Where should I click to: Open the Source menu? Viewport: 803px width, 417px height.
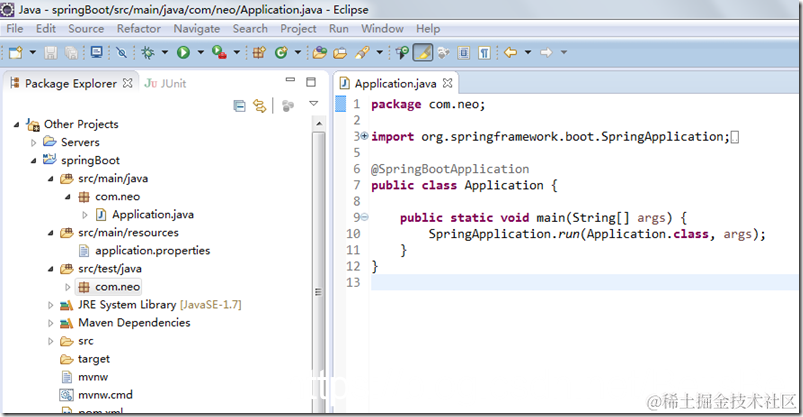tap(86, 29)
